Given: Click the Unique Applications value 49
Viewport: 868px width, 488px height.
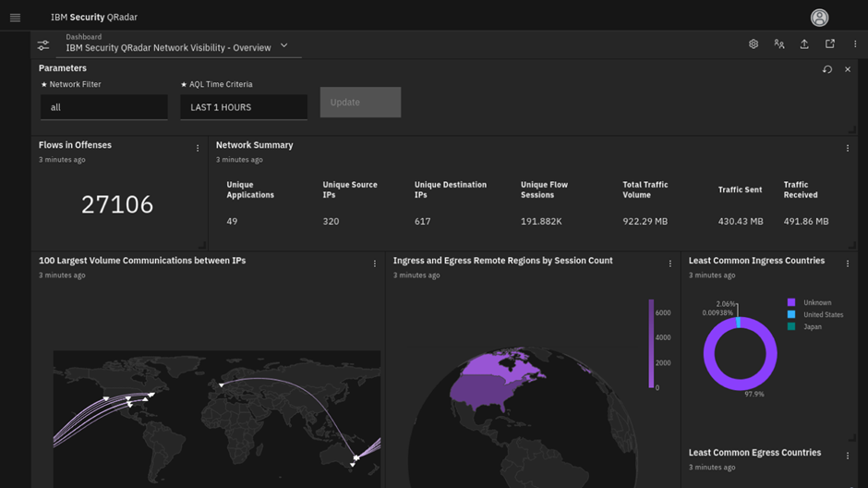Looking at the screenshot, I should [x=232, y=222].
